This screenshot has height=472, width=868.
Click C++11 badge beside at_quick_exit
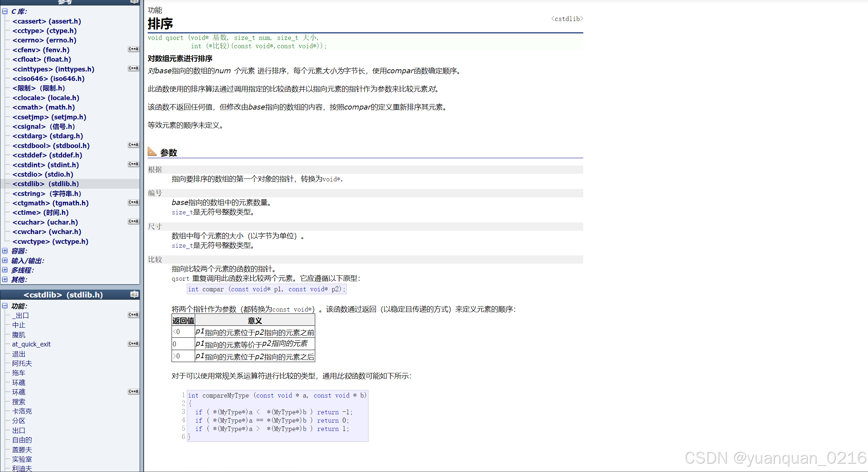133,344
